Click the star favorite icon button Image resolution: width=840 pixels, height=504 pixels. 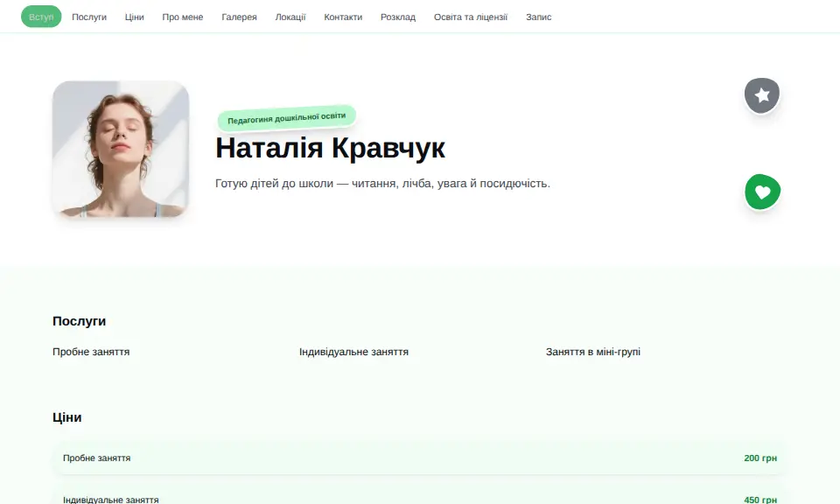pyautogui.click(x=762, y=95)
